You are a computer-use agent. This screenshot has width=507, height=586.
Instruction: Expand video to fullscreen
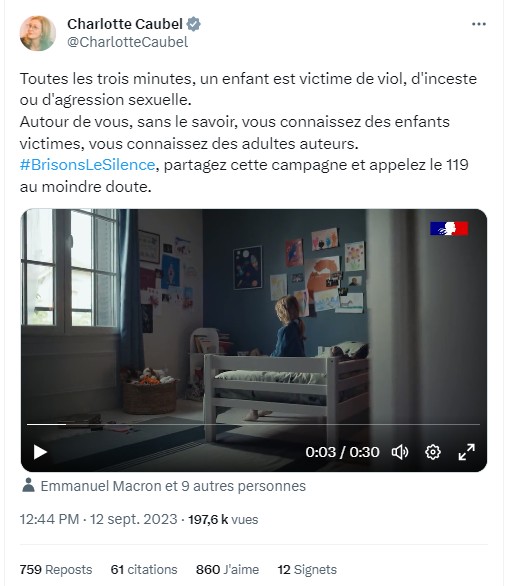(467, 452)
